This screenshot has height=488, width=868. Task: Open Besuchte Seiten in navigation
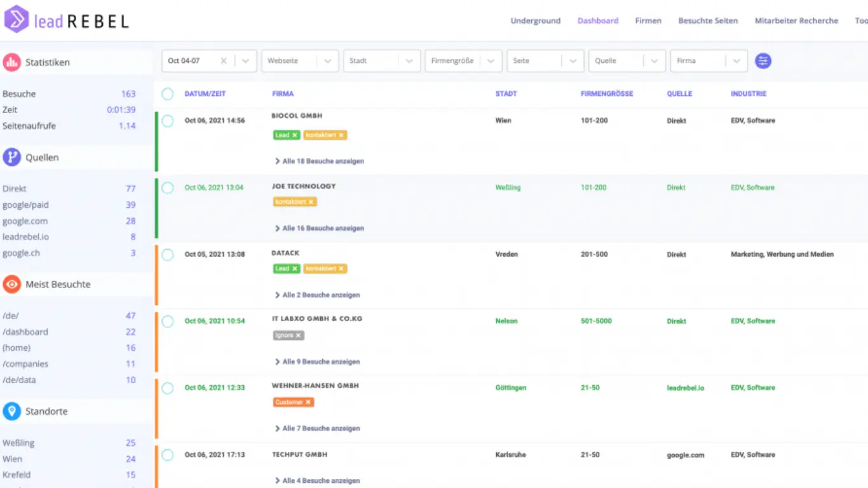point(708,21)
